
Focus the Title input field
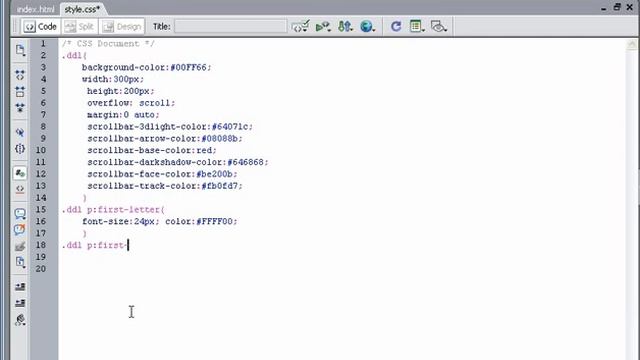click(x=230, y=27)
